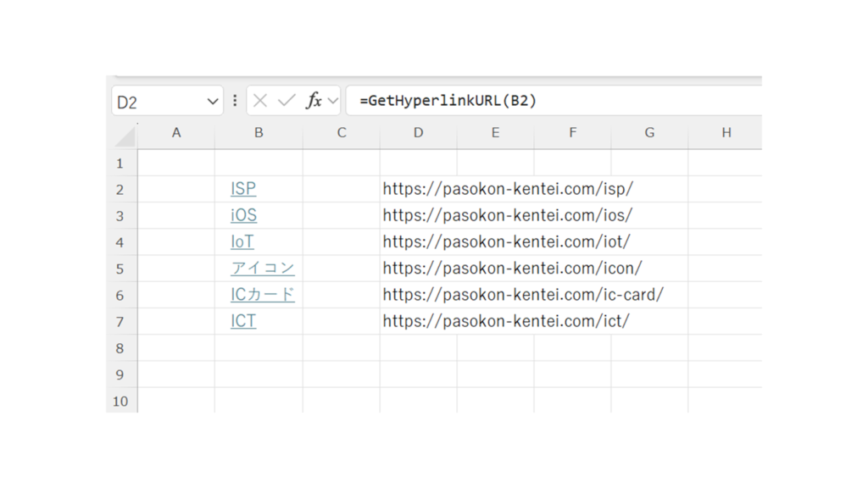Viewport: 868px width, 488px height.
Task: Click the three-dot formula bar resize handle
Action: 235,101
